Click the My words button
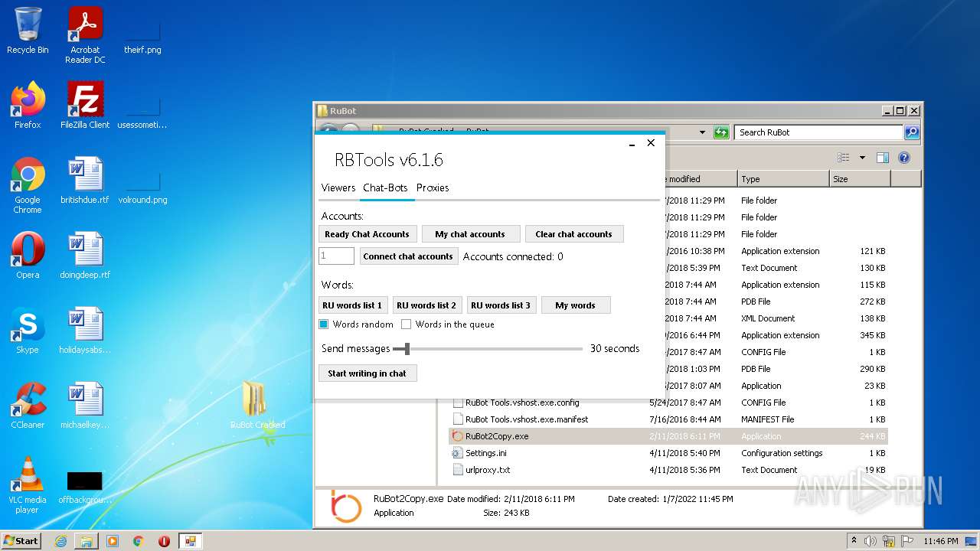Image resolution: width=980 pixels, height=551 pixels. pyautogui.click(x=576, y=305)
